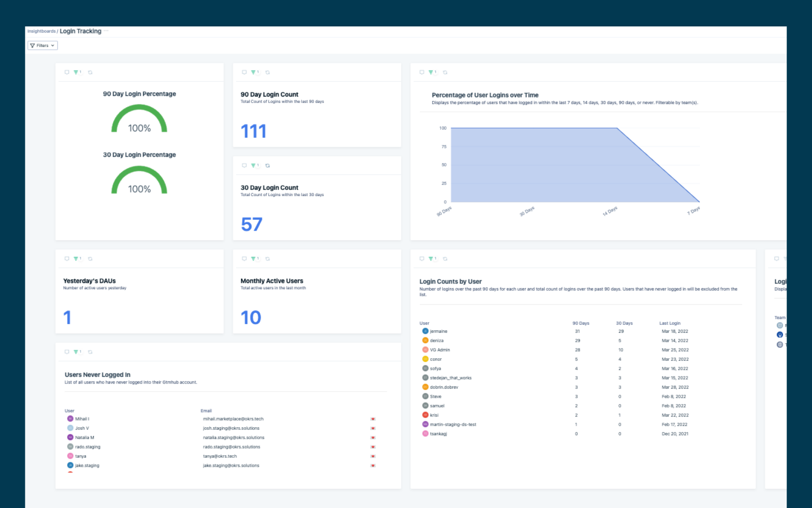Open filter icon on Monthly Active Users widget
Screen dimensions: 812x508
point(254,259)
